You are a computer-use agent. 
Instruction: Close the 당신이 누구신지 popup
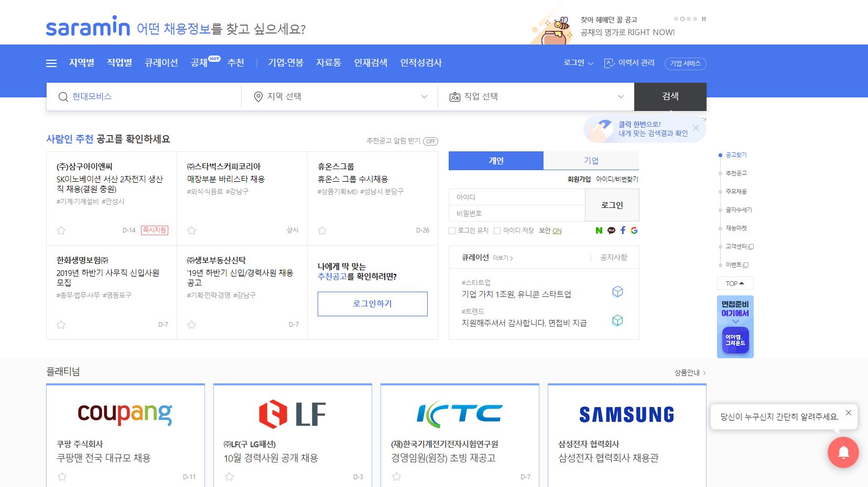click(x=849, y=413)
